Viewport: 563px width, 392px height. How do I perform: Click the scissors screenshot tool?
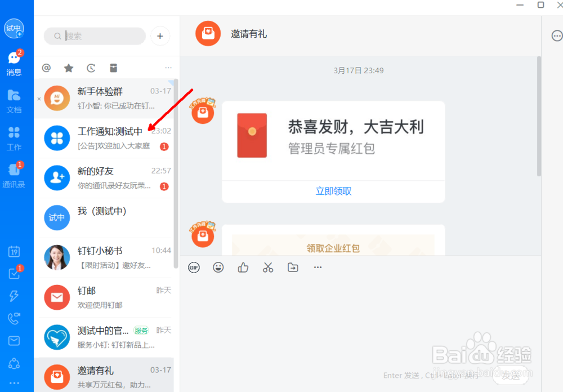tap(268, 268)
